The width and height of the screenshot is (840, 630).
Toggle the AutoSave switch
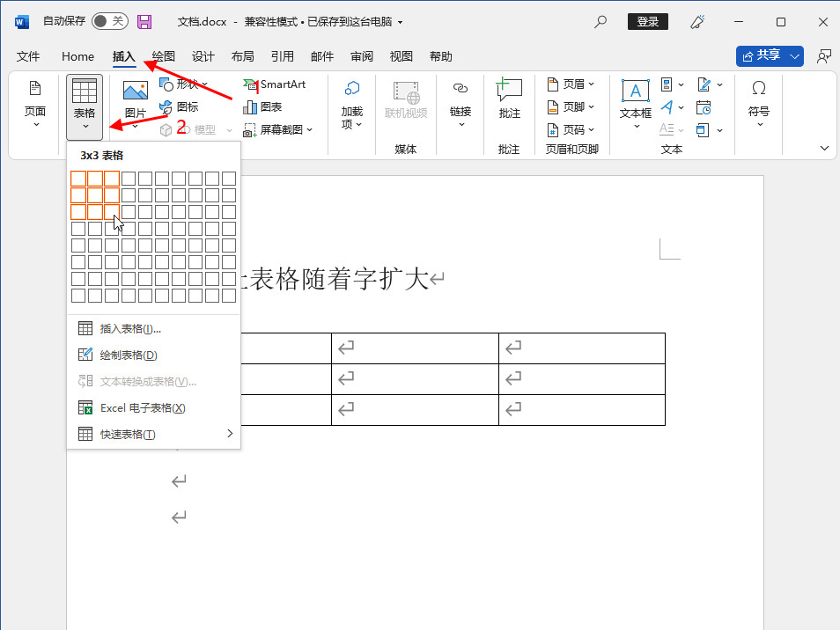[110, 21]
